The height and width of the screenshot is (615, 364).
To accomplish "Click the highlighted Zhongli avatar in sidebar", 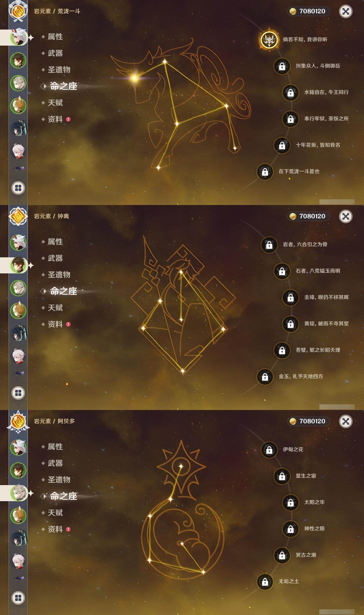I will point(18,265).
